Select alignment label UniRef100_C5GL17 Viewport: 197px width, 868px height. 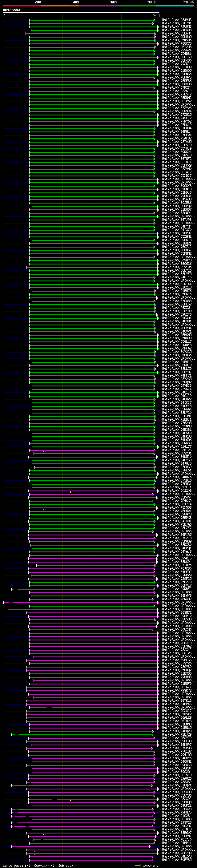pos(177,342)
